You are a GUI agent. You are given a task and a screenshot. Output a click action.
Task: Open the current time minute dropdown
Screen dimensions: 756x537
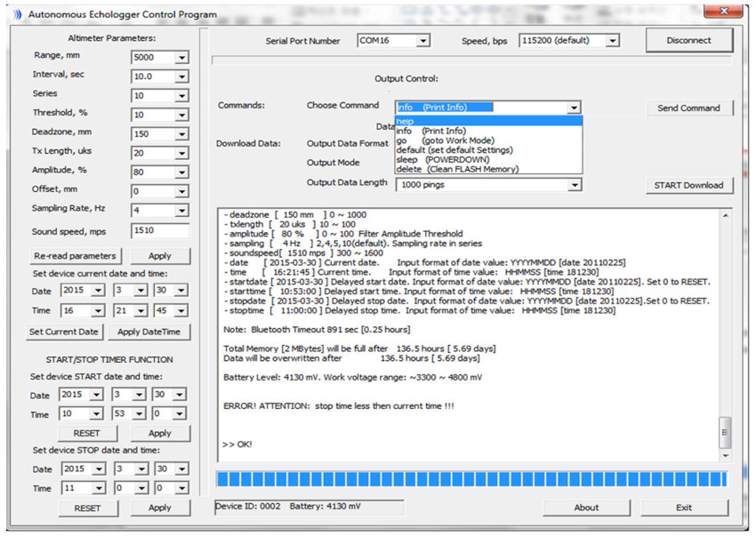tap(141, 311)
